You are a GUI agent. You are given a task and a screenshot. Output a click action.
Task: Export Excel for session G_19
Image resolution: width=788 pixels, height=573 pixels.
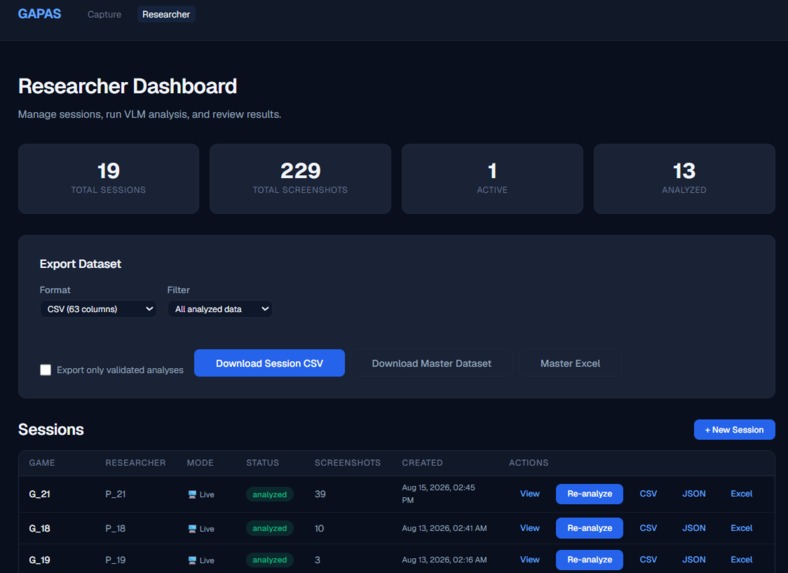pos(741,559)
